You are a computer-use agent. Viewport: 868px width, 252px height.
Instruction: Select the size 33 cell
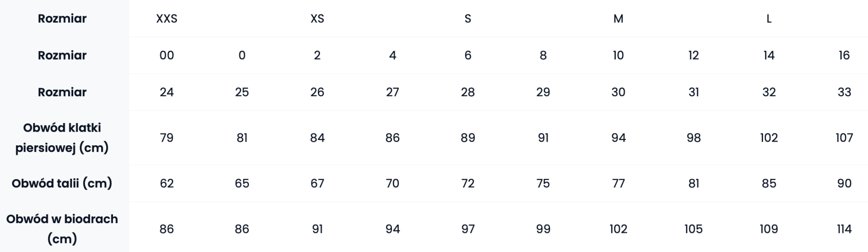(844, 92)
